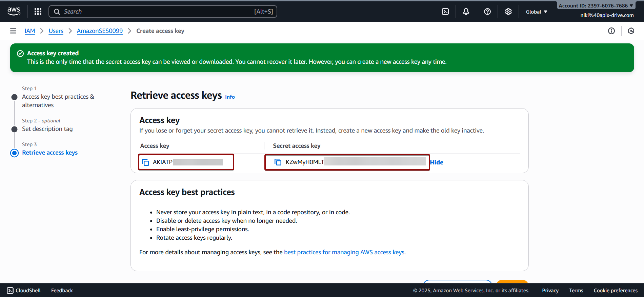The width and height of the screenshot is (644, 297).
Task: Open the help question mark menu
Action: (x=487, y=12)
